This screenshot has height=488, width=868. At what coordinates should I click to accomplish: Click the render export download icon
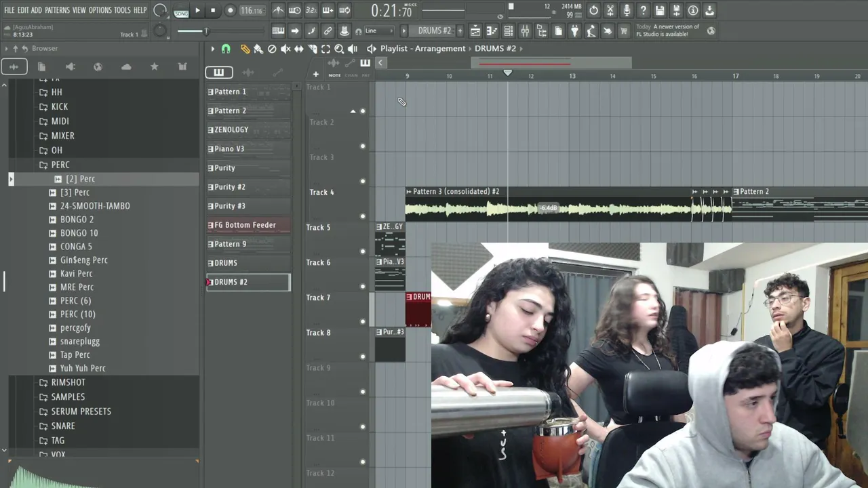tap(709, 10)
